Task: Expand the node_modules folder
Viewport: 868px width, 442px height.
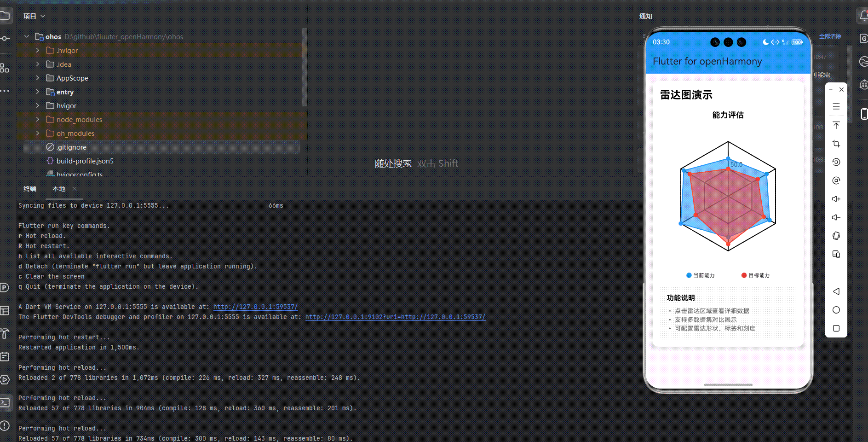Action: pyautogui.click(x=38, y=119)
